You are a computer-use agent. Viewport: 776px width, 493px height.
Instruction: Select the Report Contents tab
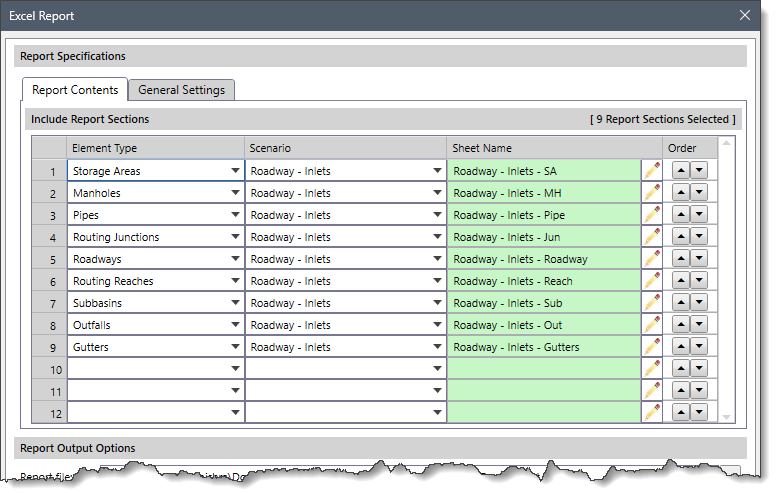point(75,90)
